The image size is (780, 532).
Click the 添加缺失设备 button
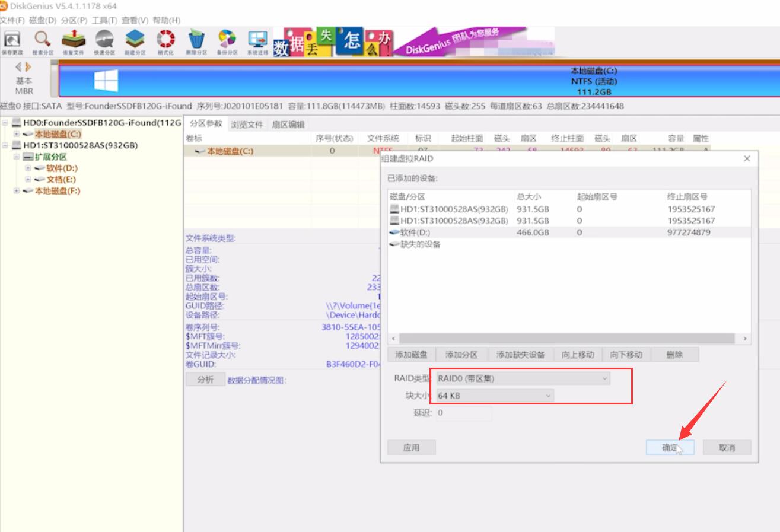(520, 355)
